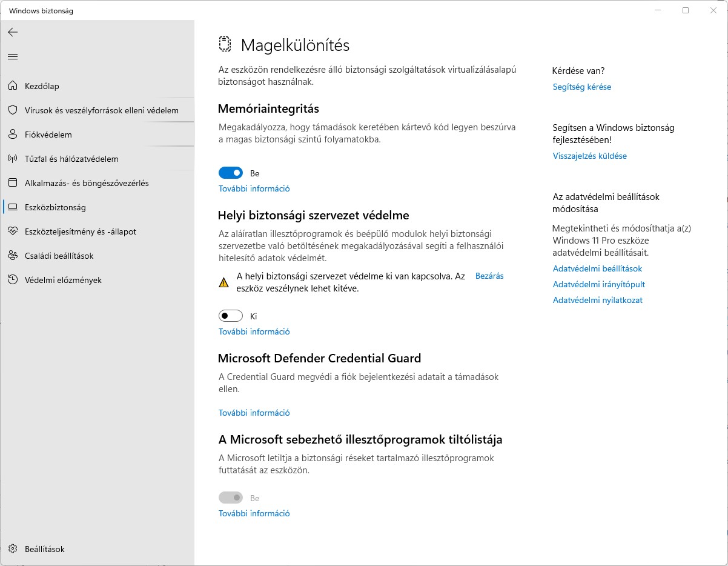
Task: Click the back arrow icon
Action: point(13,32)
